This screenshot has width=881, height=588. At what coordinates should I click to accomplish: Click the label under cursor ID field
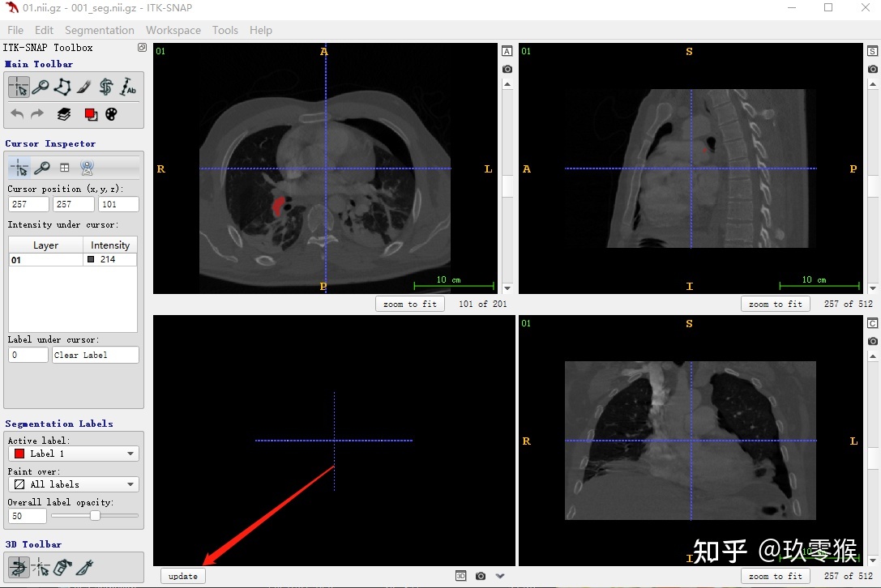[28, 355]
